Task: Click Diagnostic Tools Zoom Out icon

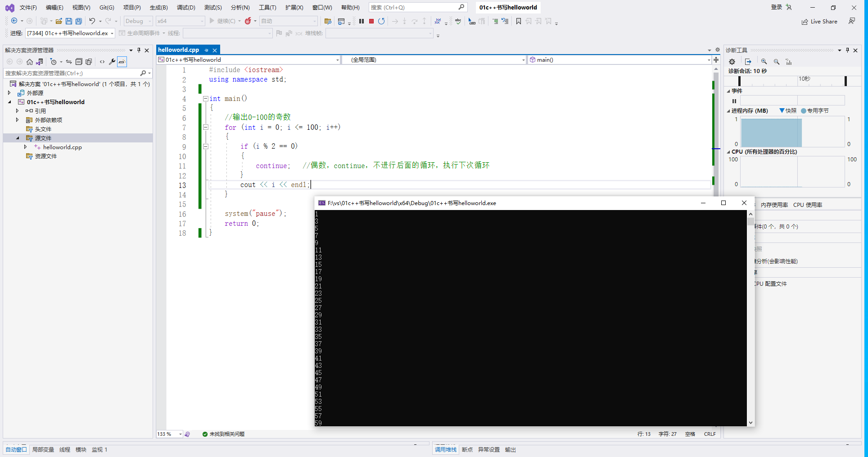Action: coord(777,62)
